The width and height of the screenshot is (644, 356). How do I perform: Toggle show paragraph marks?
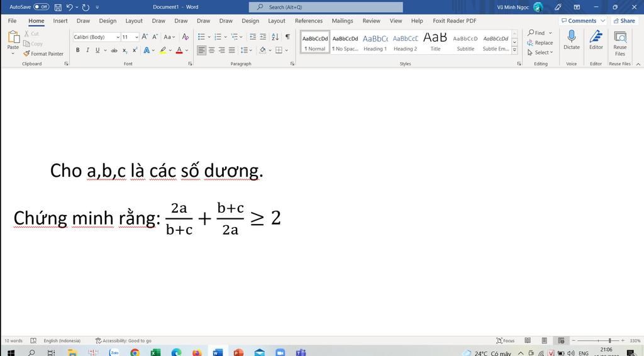tap(287, 36)
